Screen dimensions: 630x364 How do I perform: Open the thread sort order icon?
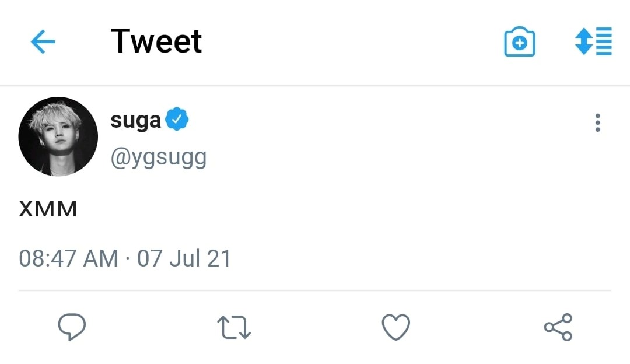pos(593,41)
